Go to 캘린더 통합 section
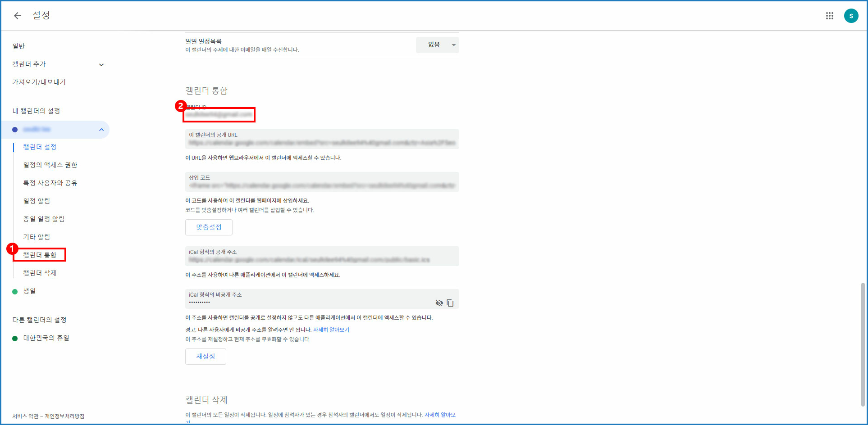Image resolution: width=868 pixels, height=425 pixels. (x=40, y=255)
